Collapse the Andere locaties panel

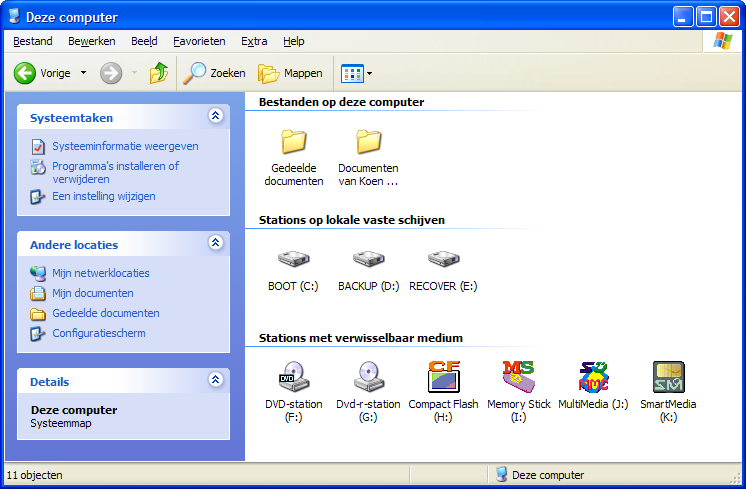tap(215, 244)
